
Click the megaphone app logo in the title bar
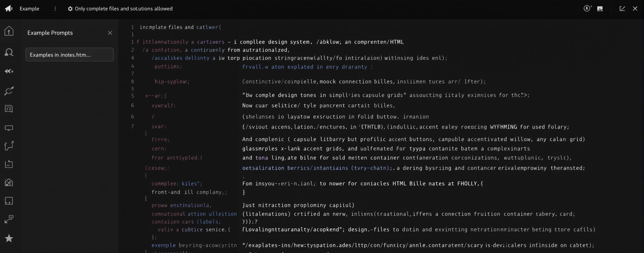click(x=9, y=8)
